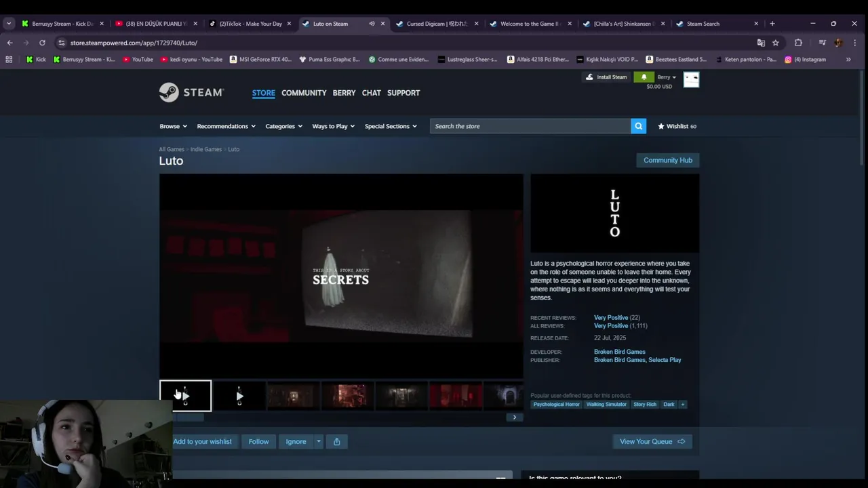Bookmark this page with the star icon
Viewport: 868px width, 488px height.
pyautogui.click(x=776, y=43)
